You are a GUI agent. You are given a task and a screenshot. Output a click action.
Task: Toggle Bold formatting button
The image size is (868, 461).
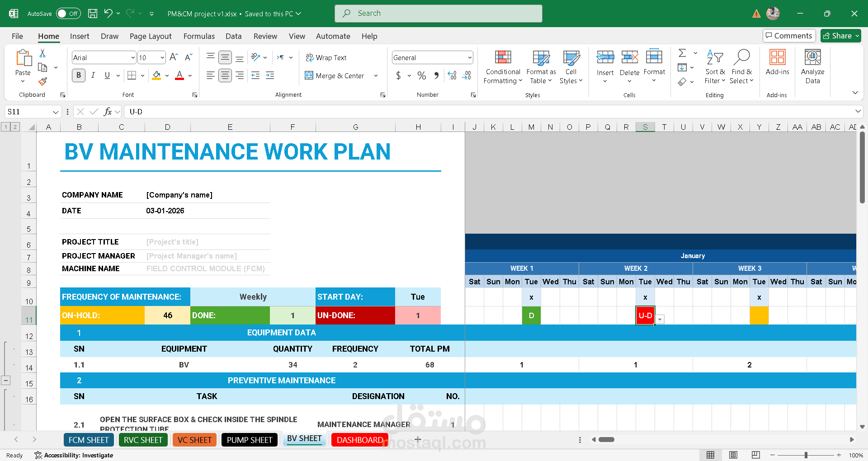(79, 75)
